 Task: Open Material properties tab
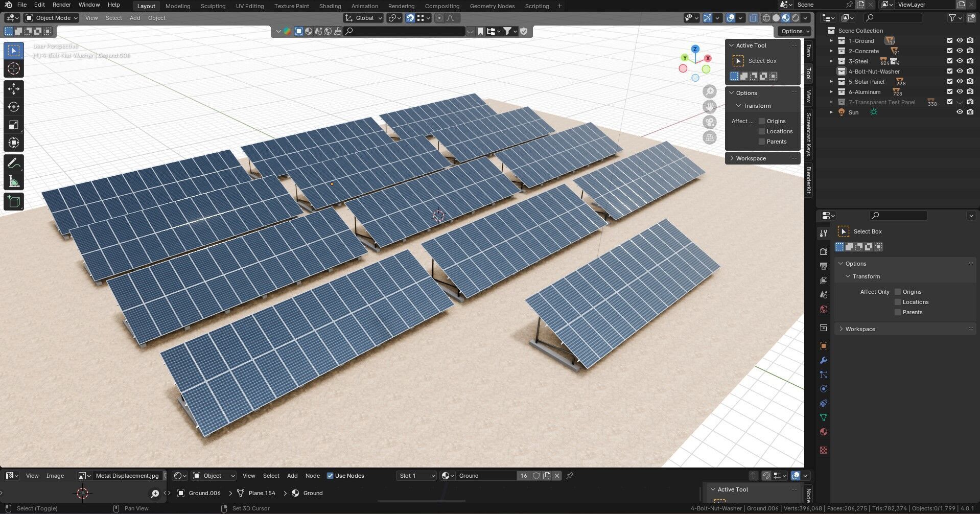(823, 432)
